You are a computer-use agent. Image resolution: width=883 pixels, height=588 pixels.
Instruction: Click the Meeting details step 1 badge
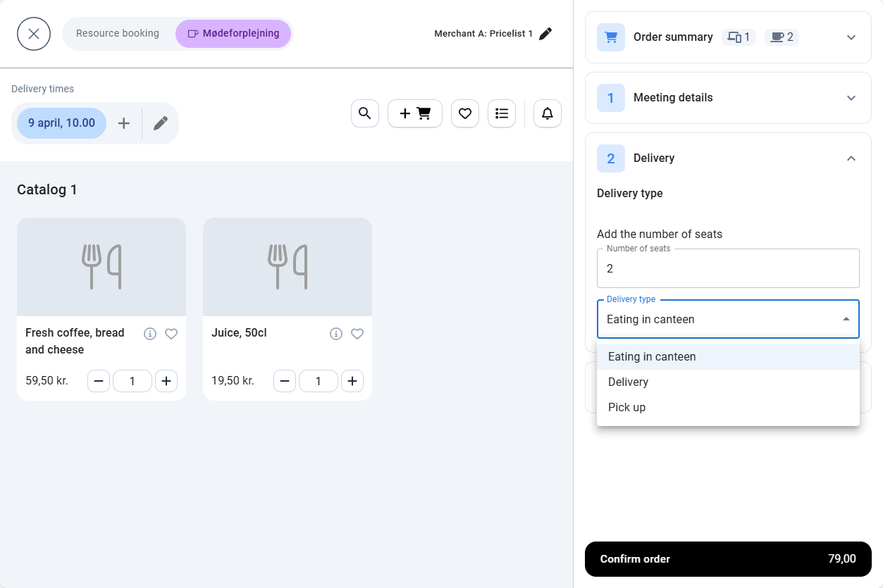point(611,98)
